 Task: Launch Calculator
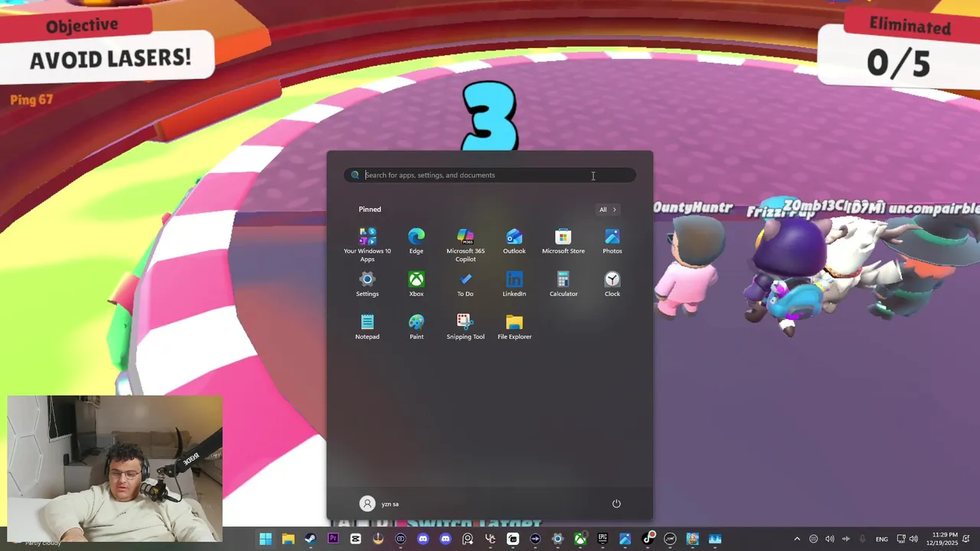[563, 284]
